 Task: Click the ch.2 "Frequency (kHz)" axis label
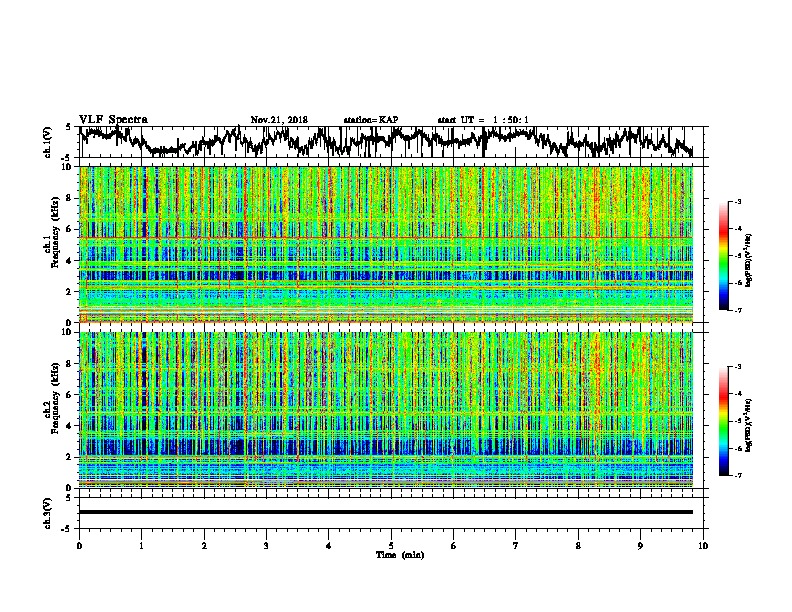pyautogui.click(x=55, y=398)
